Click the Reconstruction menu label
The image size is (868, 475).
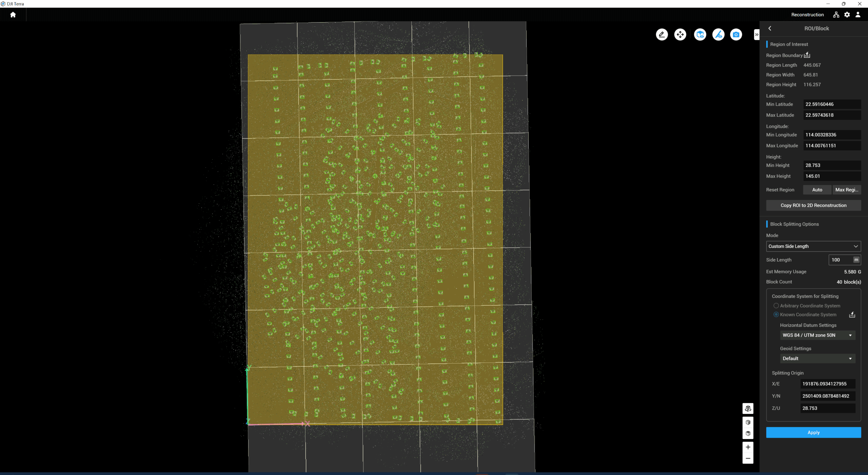[x=807, y=15]
